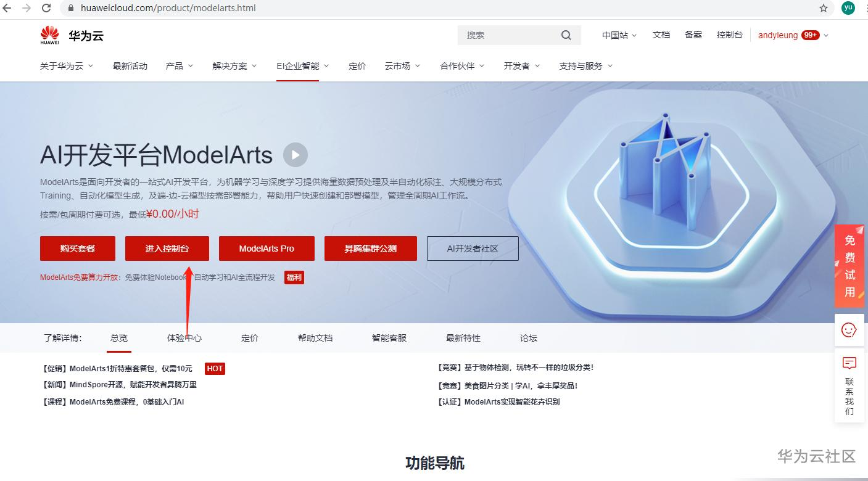Screen dimensions: 868x481
Task: Switch to the 帮助文档 tab
Action: [x=315, y=338]
